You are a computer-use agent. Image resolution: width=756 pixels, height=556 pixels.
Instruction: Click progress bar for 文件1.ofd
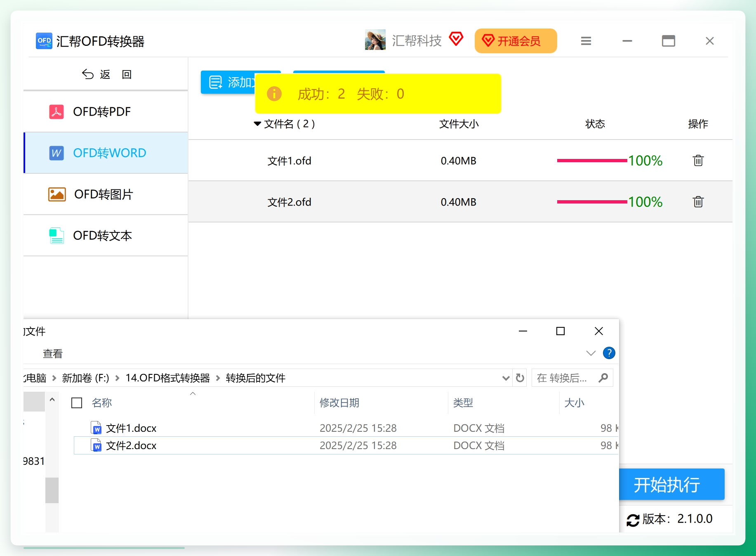(x=592, y=161)
